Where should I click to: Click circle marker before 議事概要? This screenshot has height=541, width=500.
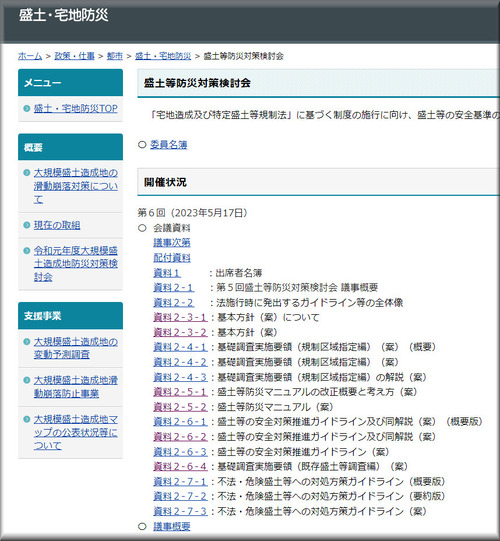[x=142, y=526]
